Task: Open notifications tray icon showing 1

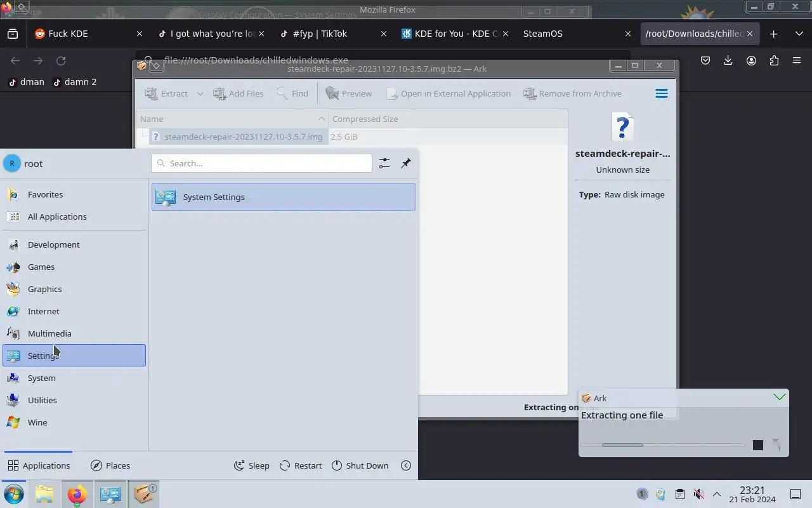Action: tap(642, 494)
